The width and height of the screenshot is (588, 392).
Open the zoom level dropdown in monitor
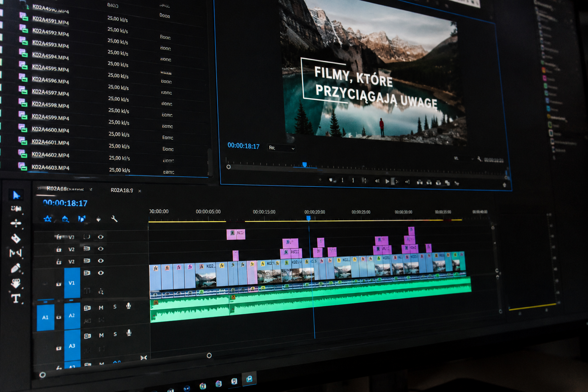(x=282, y=148)
